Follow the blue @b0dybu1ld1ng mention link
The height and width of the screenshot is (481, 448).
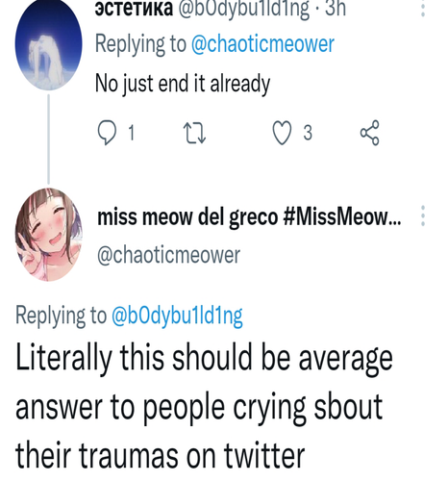[177, 316]
